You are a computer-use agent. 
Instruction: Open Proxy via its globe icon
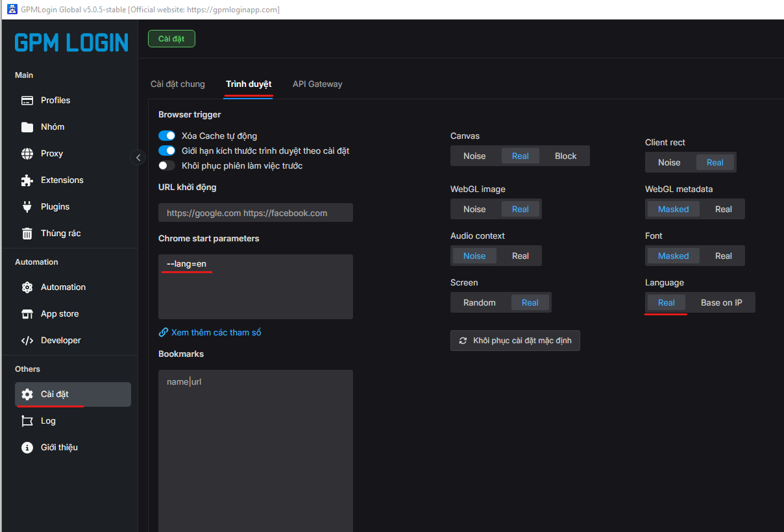coord(27,154)
